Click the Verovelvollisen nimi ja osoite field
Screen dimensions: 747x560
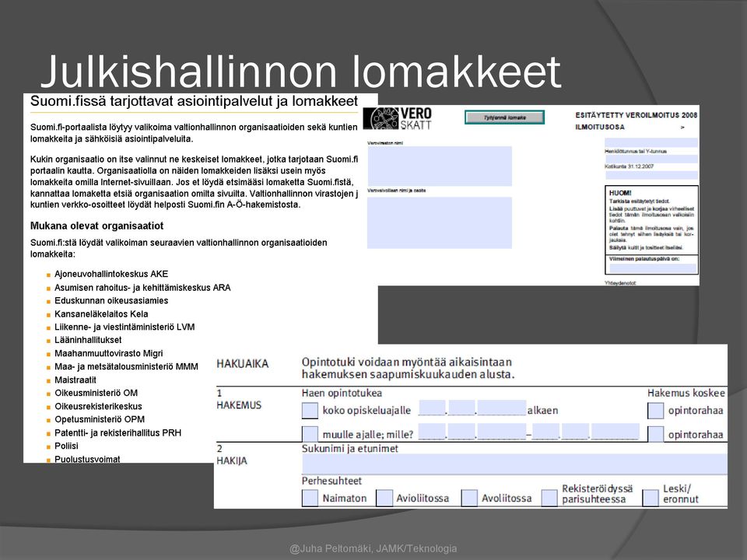(439, 222)
